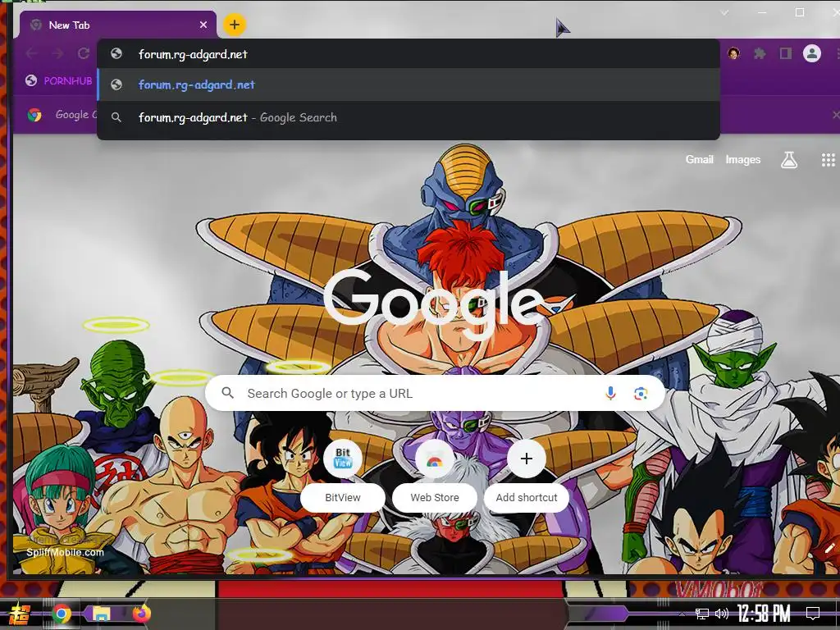Launch Firefox from the taskbar

pos(141,614)
